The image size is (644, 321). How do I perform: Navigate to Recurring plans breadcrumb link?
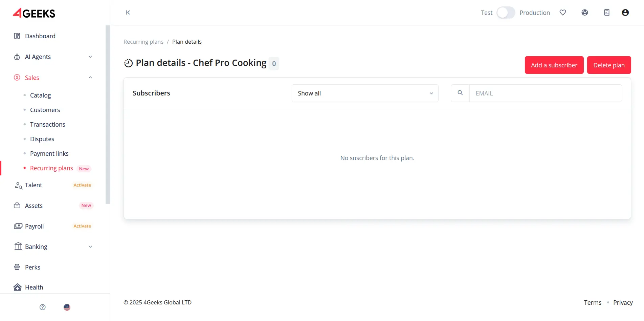[x=143, y=42]
